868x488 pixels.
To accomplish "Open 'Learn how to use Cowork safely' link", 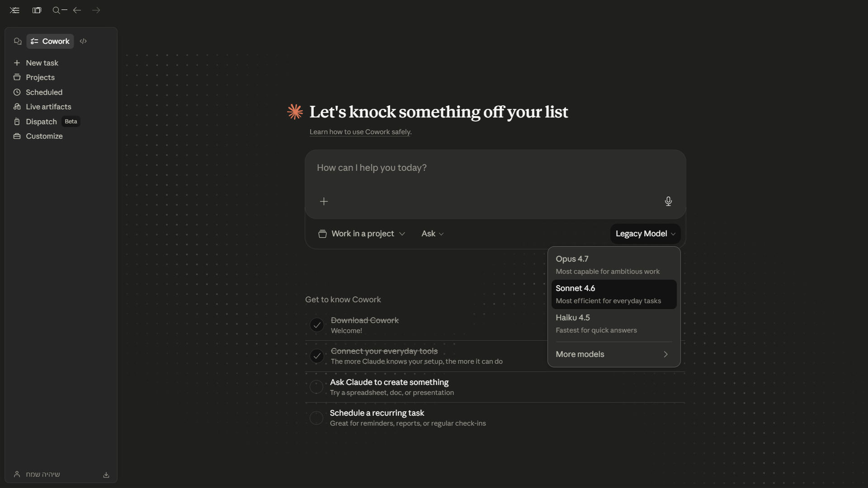I will [360, 132].
